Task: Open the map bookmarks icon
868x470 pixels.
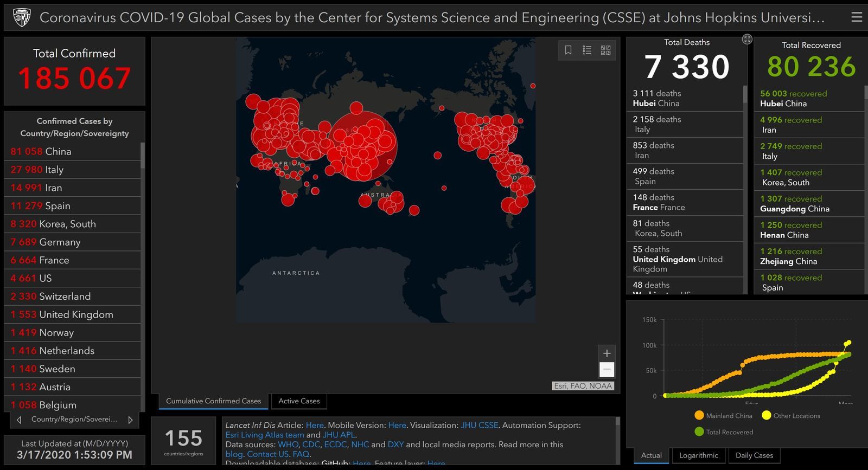Action: pyautogui.click(x=568, y=50)
